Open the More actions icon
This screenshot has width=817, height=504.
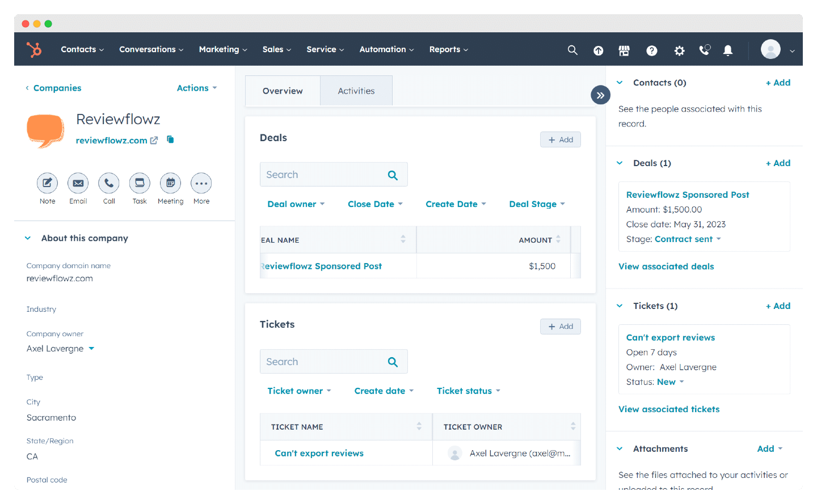pyautogui.click(x=201, y=183)
